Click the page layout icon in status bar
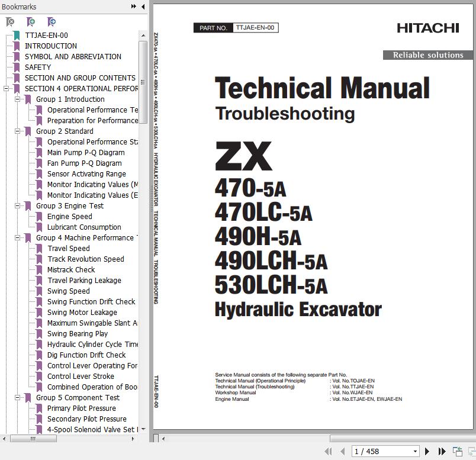476x460 pixels. click(458, 451)
